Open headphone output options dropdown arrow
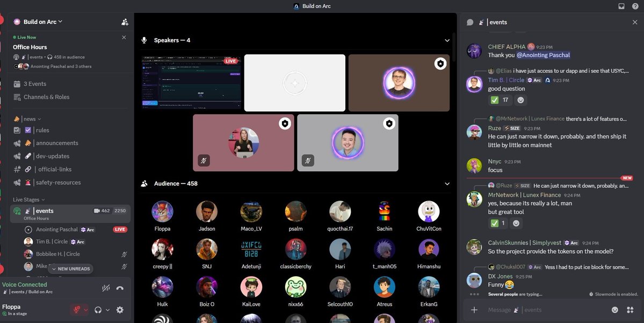This screenshot has height=323, width=644. [x=107, y=310]
